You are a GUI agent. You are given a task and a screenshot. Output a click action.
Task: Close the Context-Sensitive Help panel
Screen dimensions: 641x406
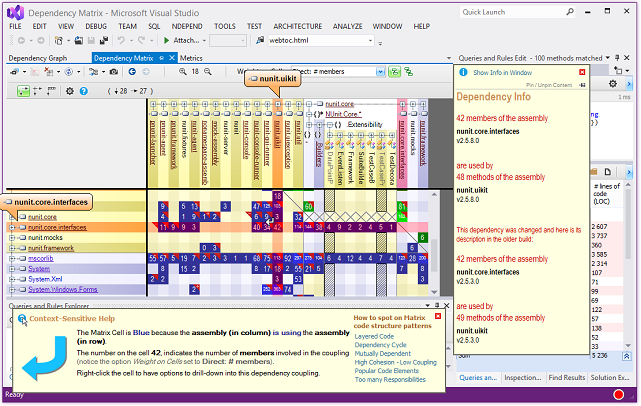[438, 316]
